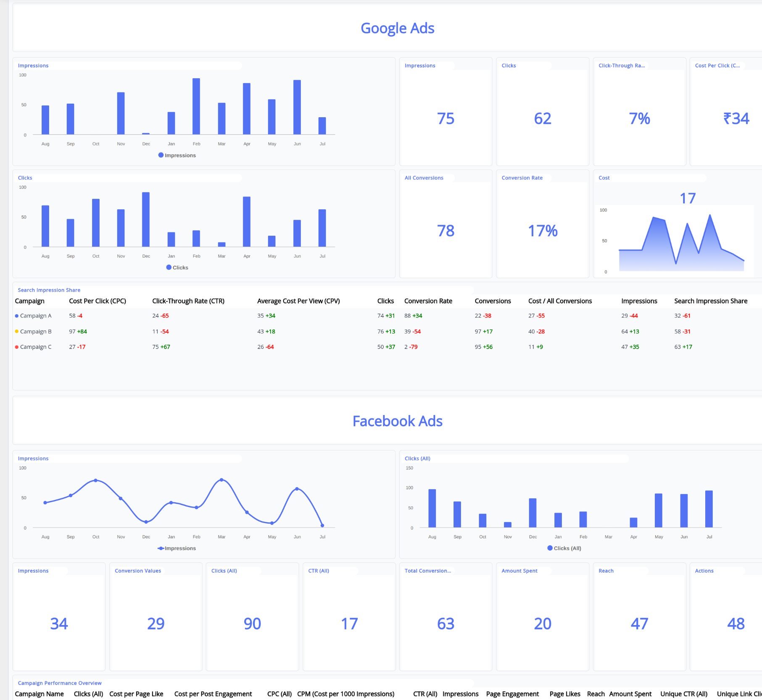This screenshot has height=700, width=762.
Task: Click the Cost area chart value 17
Action: point(688,198)
